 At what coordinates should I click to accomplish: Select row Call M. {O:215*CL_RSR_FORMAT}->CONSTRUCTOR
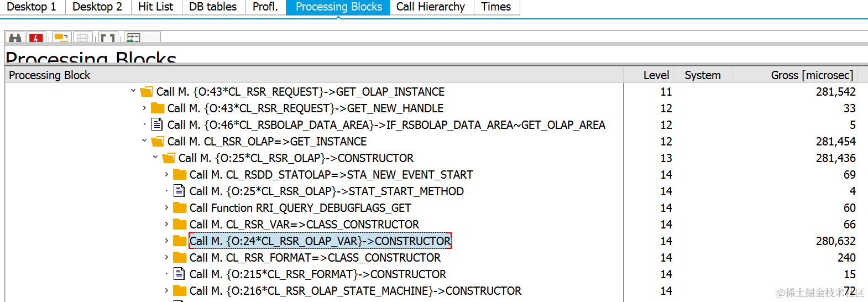(x=318, y=274)
